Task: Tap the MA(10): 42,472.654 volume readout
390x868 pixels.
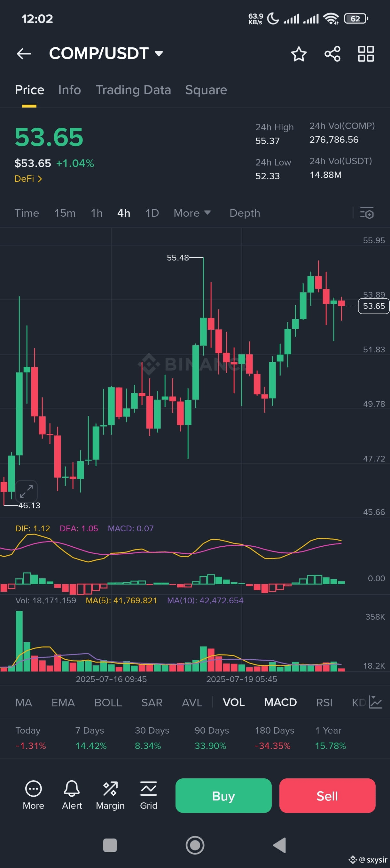Action: [205, 600]
